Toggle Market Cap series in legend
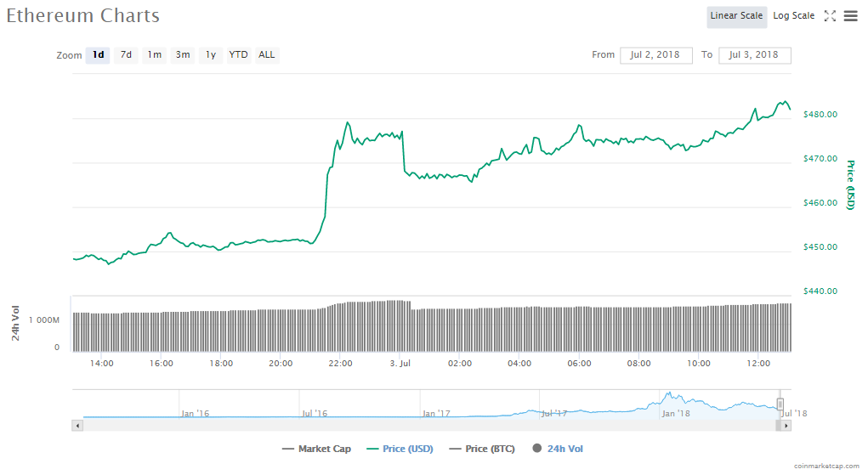 pos(316,449)
